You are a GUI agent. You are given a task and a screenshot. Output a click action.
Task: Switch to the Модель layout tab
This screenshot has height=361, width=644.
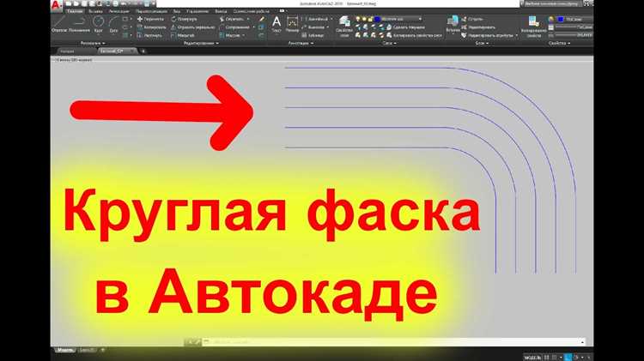pos(65,350)
